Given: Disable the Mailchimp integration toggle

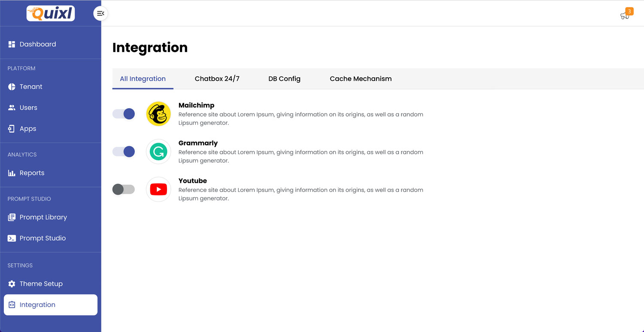Looking at the screenshot, I should 124,114.
